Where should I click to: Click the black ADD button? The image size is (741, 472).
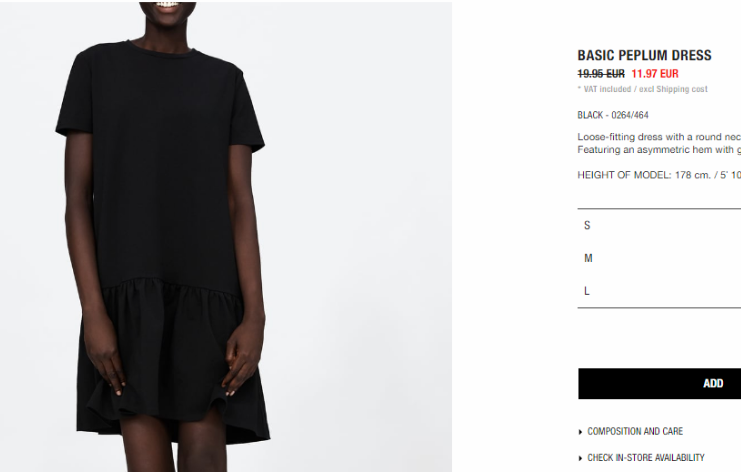pyautogui.click(x=659, y=383)
